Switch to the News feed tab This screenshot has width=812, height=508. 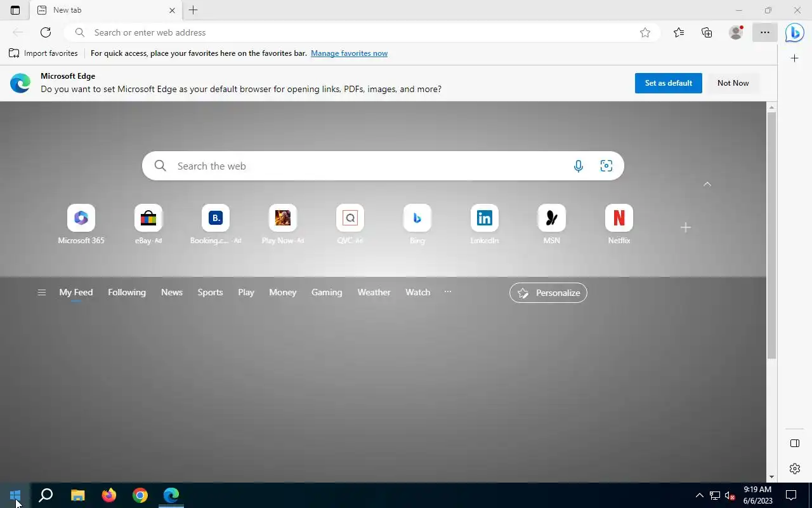[172, 292]
